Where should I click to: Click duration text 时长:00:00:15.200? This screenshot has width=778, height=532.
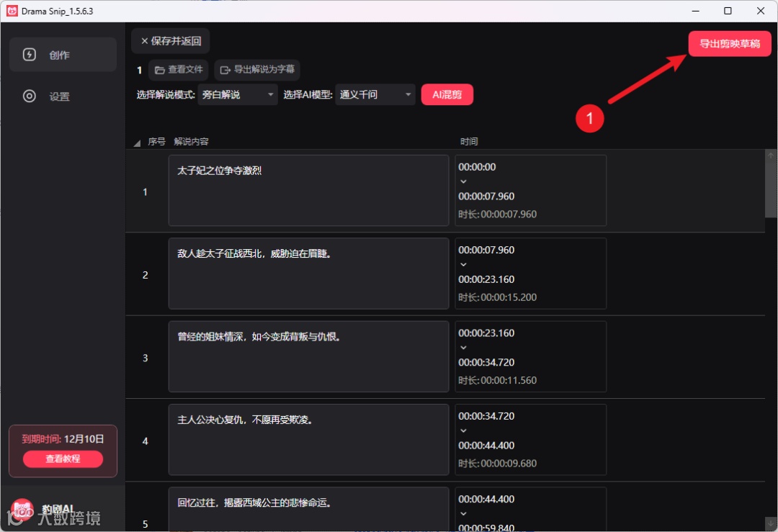click(x=497, y=297)
